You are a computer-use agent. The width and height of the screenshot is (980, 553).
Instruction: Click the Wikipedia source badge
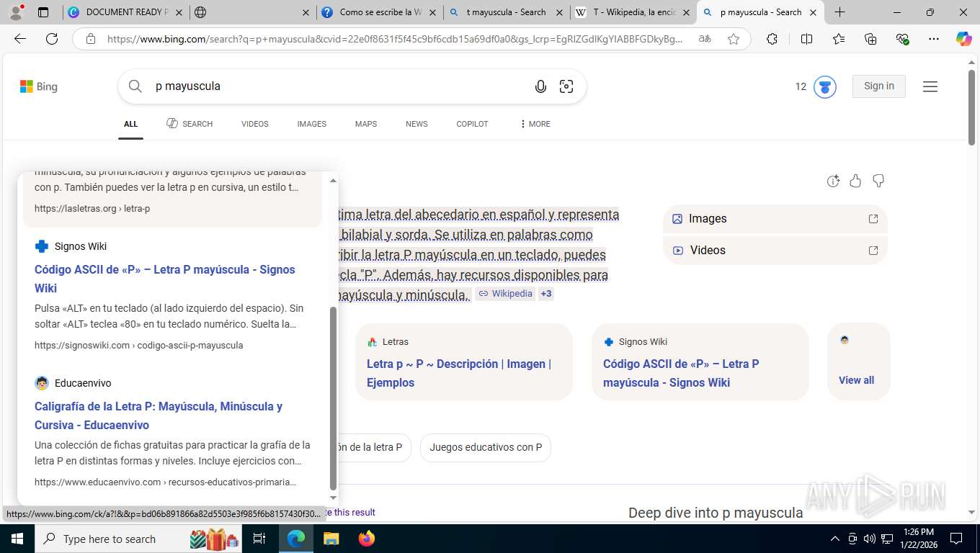[505, 294]
